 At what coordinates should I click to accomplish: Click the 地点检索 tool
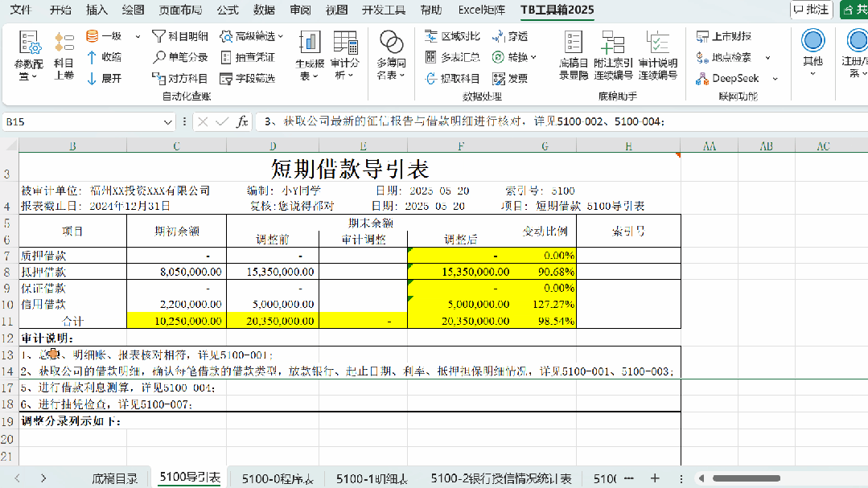pos(723,57)
